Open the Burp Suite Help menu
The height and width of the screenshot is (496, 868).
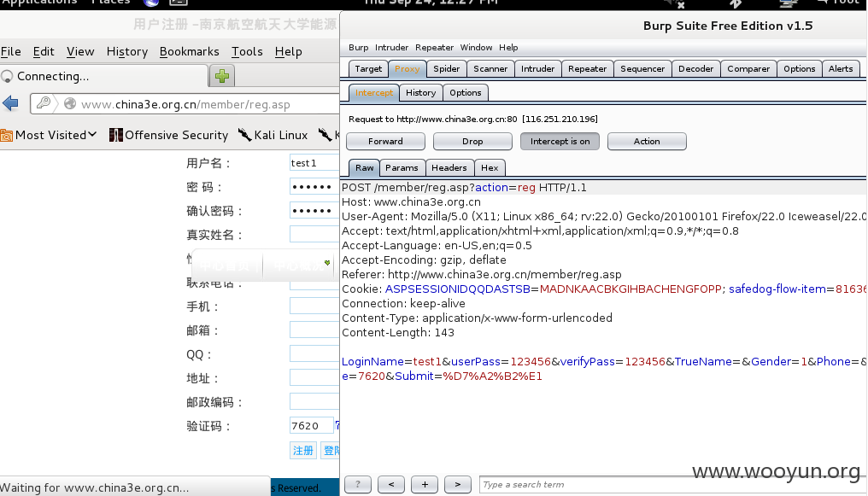(508, 48)
